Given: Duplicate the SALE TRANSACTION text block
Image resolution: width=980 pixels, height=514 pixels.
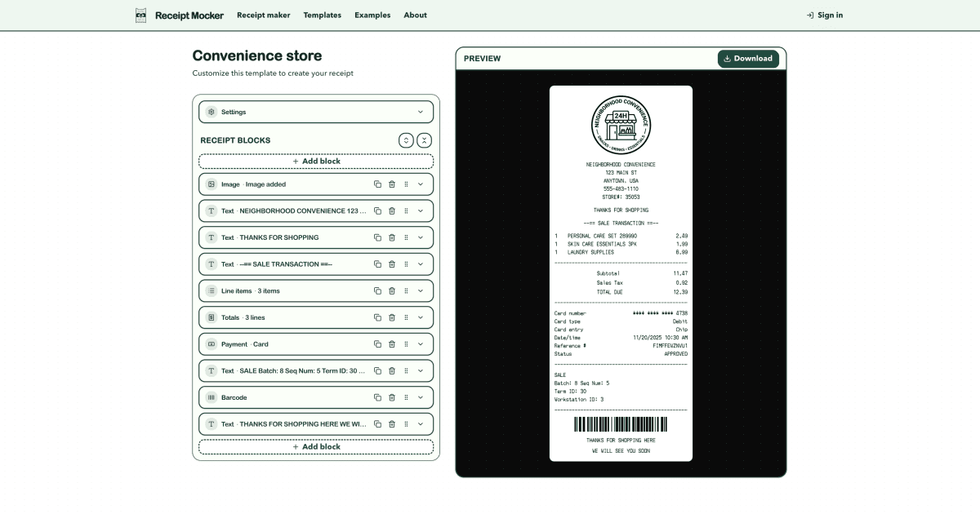Looking at the screenshot, I should pos(377,264).
